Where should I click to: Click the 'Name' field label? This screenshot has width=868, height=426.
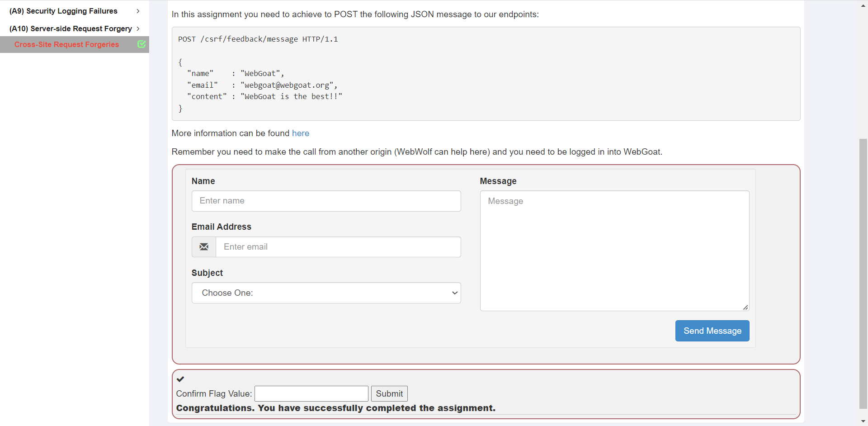tap(203, 181)
